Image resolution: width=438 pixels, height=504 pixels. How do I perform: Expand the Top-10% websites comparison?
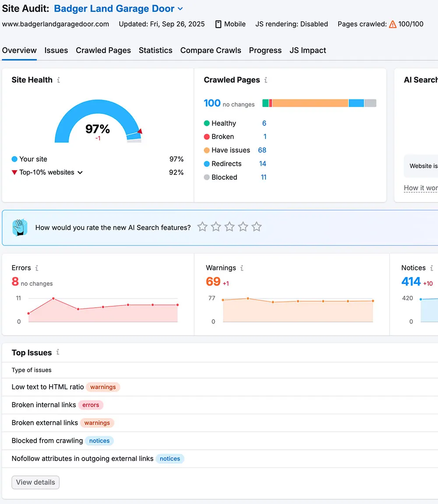tap(80, 172)
